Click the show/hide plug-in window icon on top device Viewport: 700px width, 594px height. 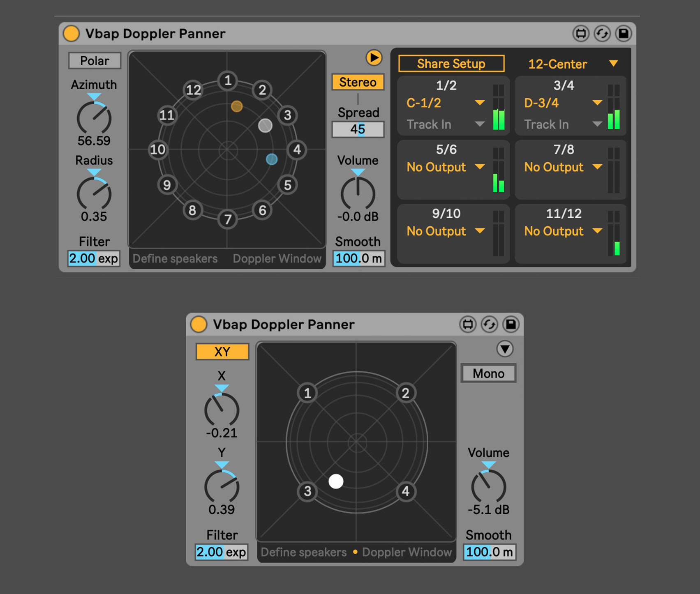(581, 34)
